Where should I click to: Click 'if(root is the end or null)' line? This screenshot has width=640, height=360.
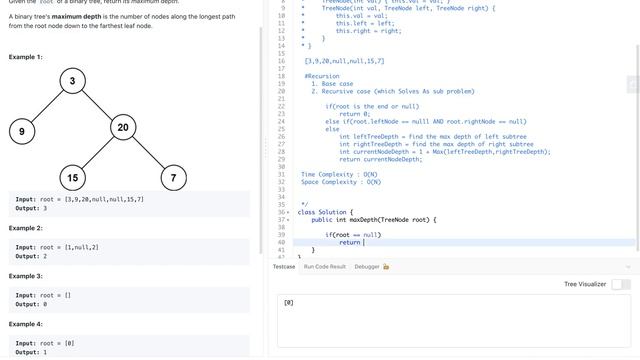pyautogui.click(x=372, y=107)
